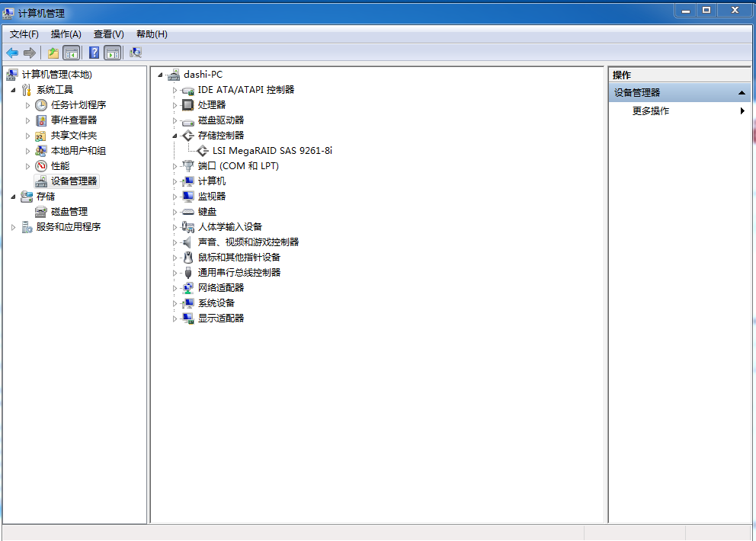Click the 显示适配器 display adapter icon

pos(187,319)
